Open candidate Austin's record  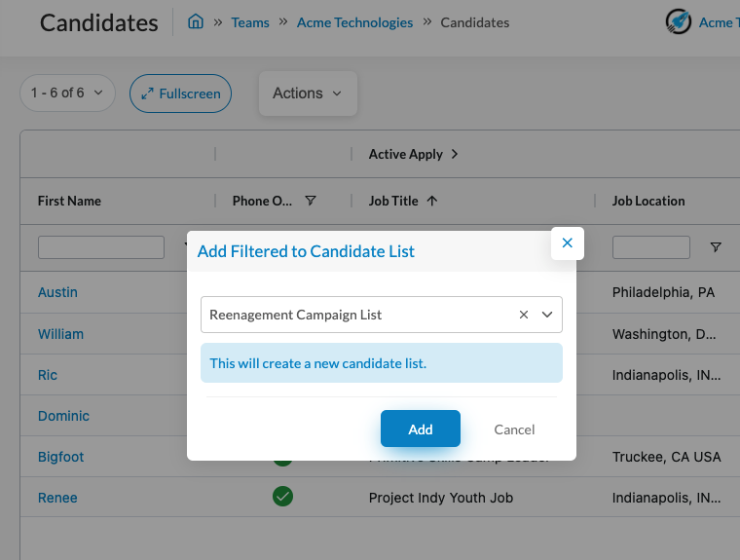click(x=57, y=292)
